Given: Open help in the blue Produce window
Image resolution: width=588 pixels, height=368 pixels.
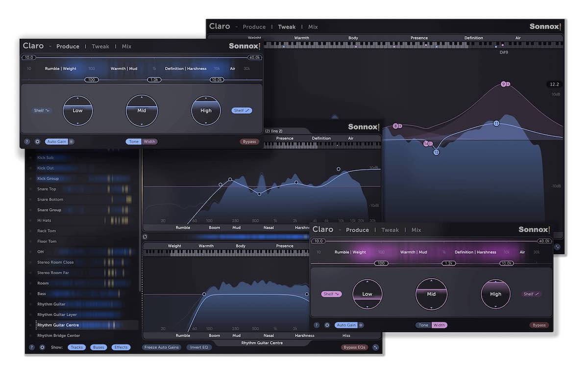Looking at the screenshot, I should click(x=27, y=142).
